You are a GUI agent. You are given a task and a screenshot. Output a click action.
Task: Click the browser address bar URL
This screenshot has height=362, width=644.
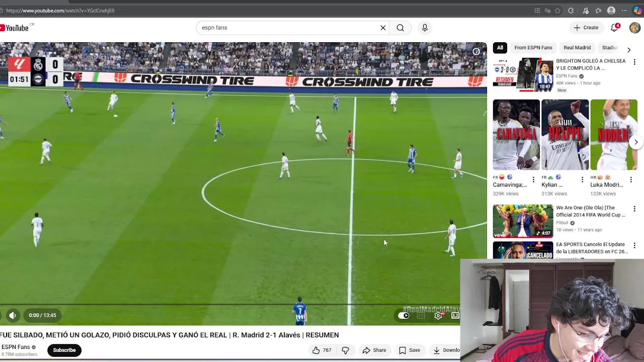click(60, 11)
